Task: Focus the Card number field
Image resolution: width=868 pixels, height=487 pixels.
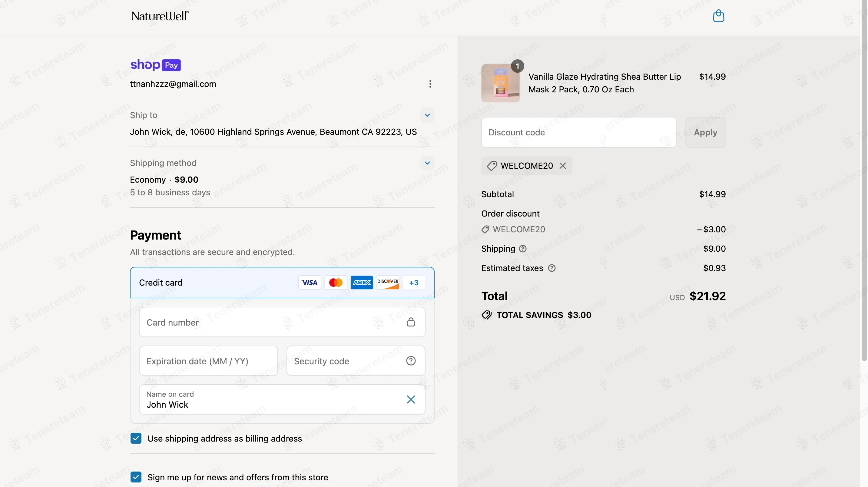Action: 282,322
